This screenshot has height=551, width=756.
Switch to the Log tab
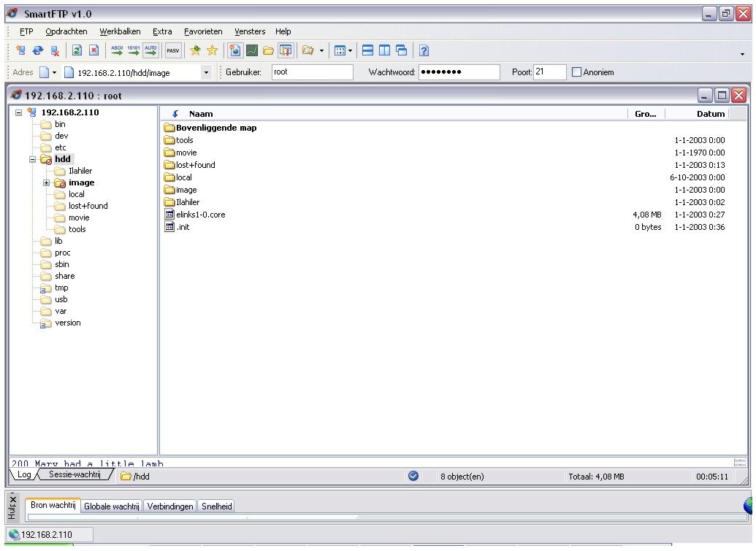point(24,475)
